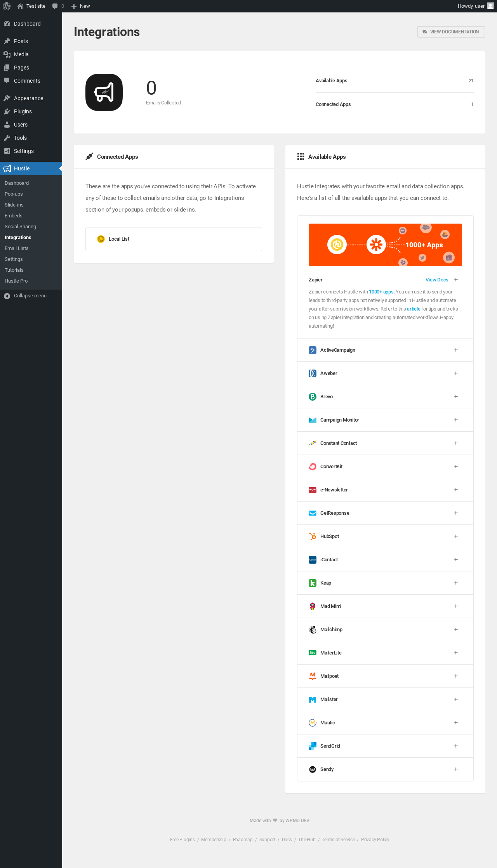Open Zapier's View Docs link
This screenshot has width=497, height=868.
coord(437,280)
